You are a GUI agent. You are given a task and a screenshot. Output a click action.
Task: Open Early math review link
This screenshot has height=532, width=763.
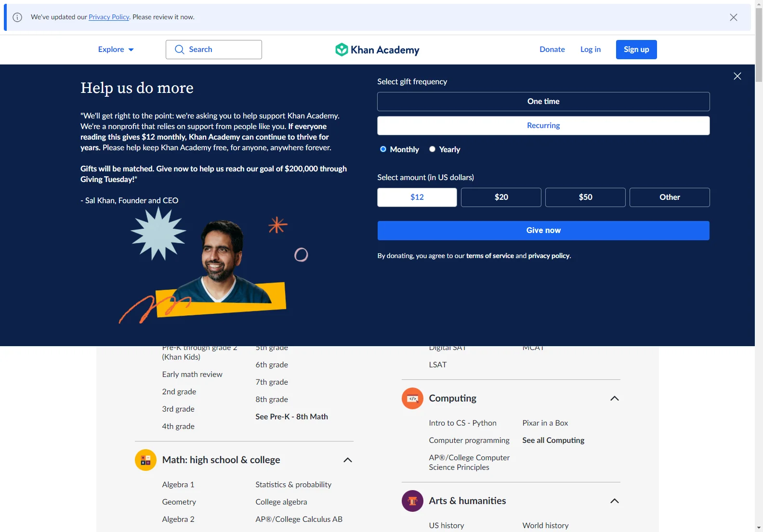click(192, 375)
